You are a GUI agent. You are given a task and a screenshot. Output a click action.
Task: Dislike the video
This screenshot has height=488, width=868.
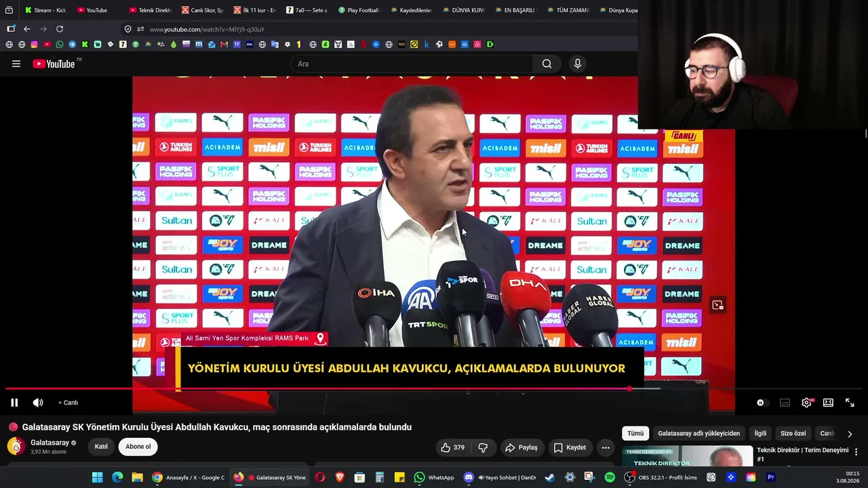(484, 447)
